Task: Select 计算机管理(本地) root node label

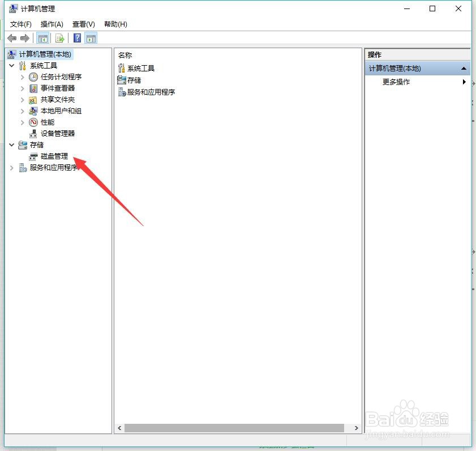Action: [45, 54]
